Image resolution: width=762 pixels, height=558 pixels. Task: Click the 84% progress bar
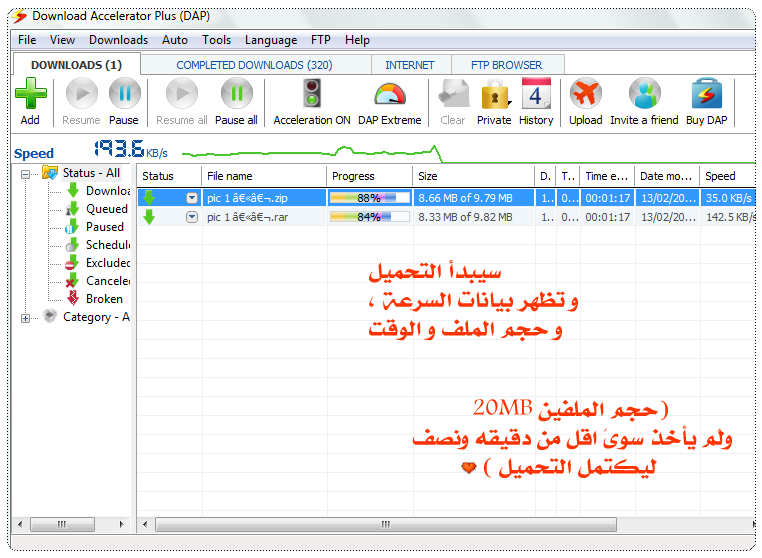click(x=369, y=217)
